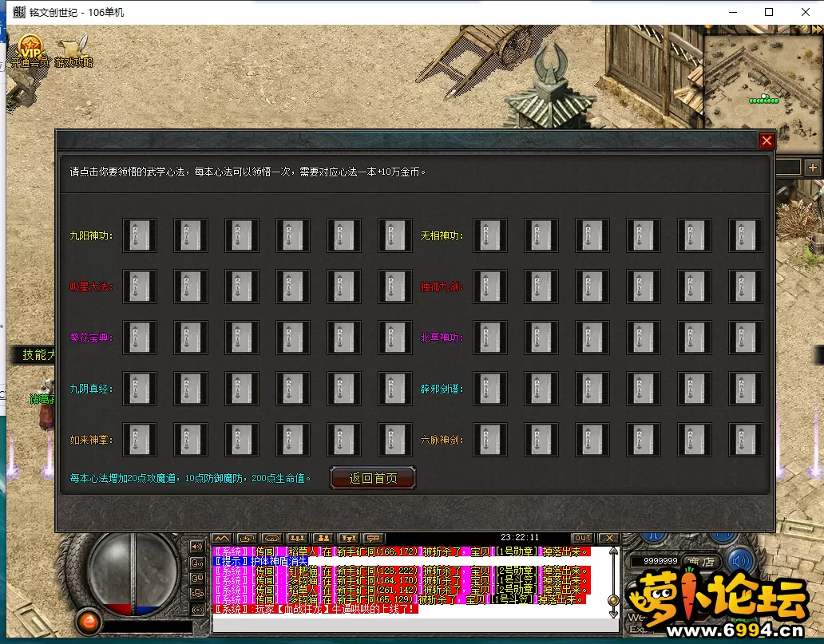Click the 独孤九剑 label

click(x=442, y=286)
